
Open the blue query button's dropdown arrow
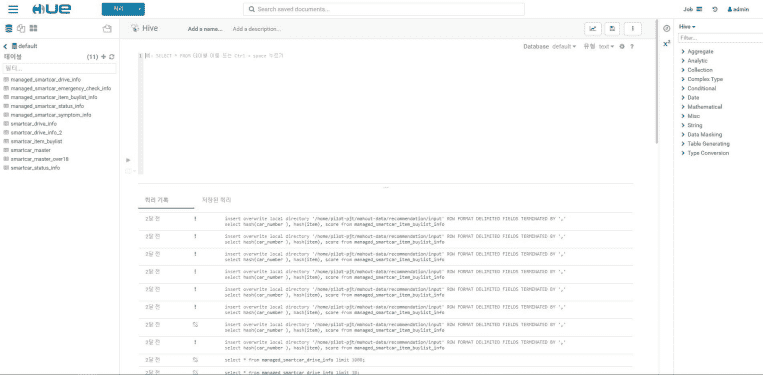coord(140,9)
